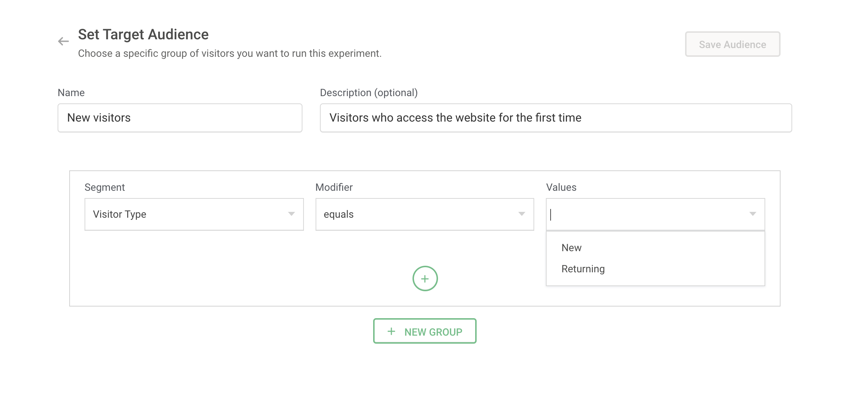Click the Values column label
The width and height of the screenshot is (868, 407).
pos(561,187)
